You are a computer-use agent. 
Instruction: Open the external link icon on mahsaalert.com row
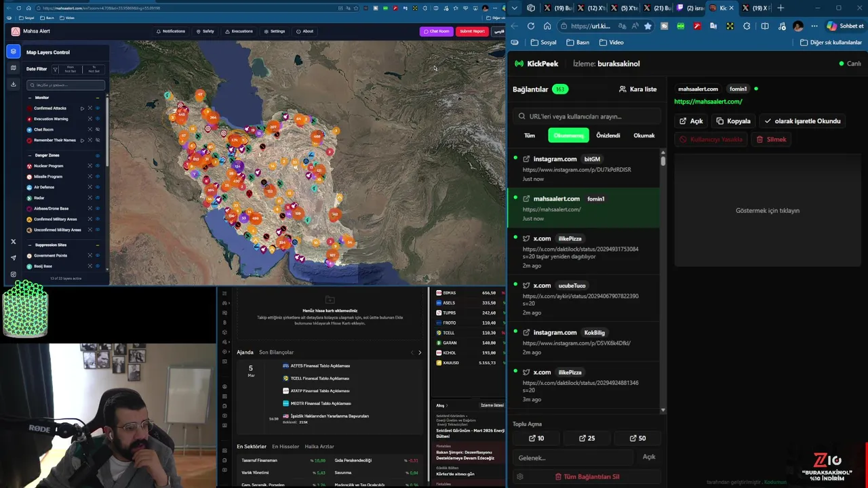526,199
